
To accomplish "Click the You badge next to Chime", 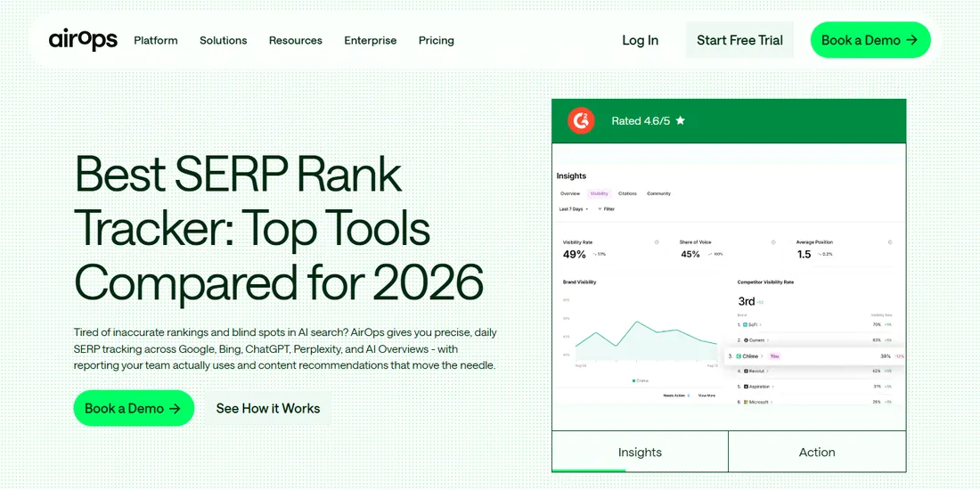I will (x=774, y=356).
